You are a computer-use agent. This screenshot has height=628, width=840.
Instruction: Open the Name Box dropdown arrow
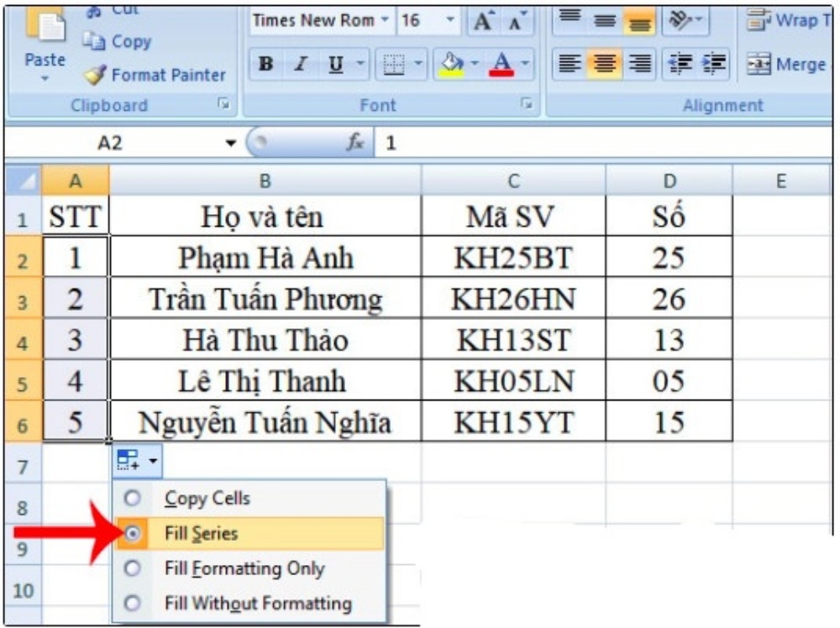point(232,144)
